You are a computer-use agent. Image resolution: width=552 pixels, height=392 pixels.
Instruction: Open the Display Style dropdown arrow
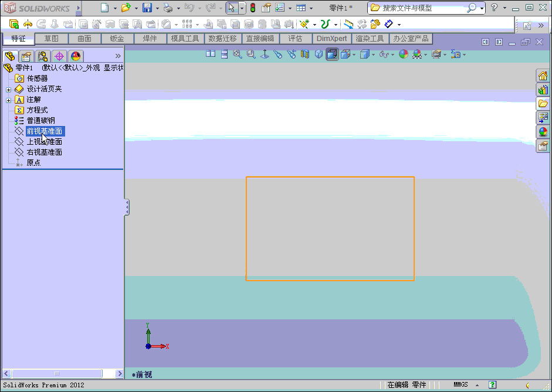(x=374, y=54)
